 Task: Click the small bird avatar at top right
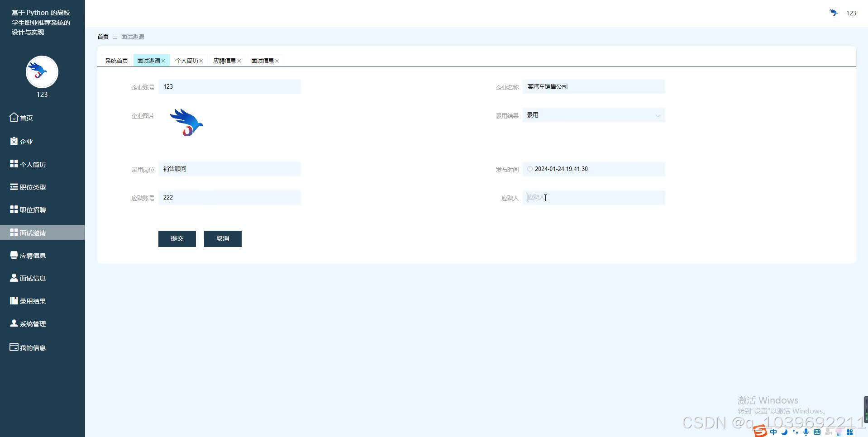(x=834, y=13)
